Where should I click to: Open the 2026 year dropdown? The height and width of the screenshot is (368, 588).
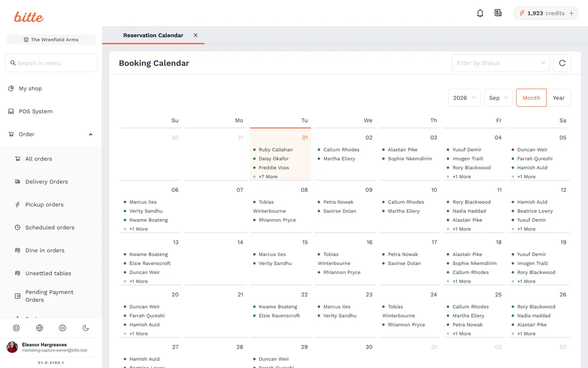point(464,98)
